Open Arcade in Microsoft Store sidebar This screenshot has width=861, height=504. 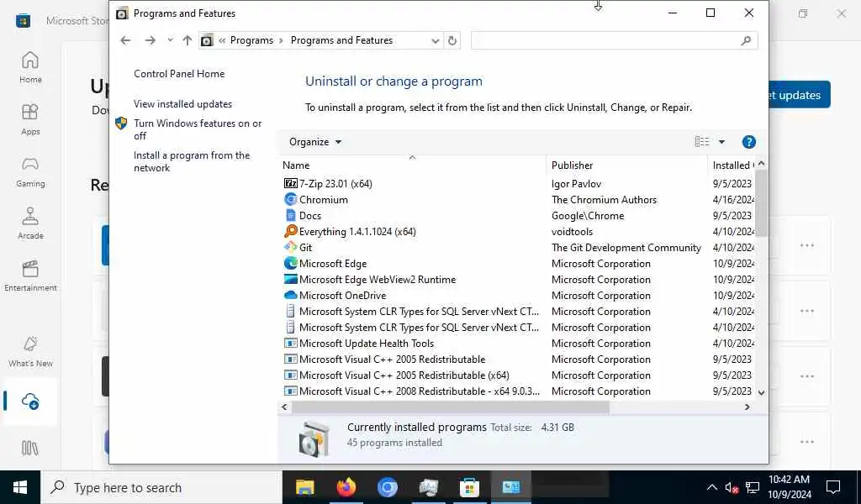pyautogui.click(x=30, y=223)
